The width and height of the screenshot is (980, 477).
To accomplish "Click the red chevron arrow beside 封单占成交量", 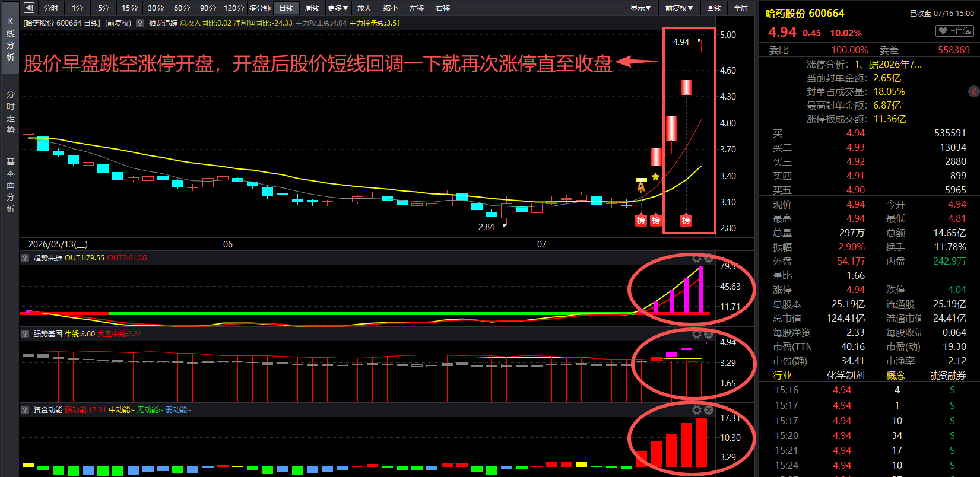I will pyautogui.click(x=973, y=91).
